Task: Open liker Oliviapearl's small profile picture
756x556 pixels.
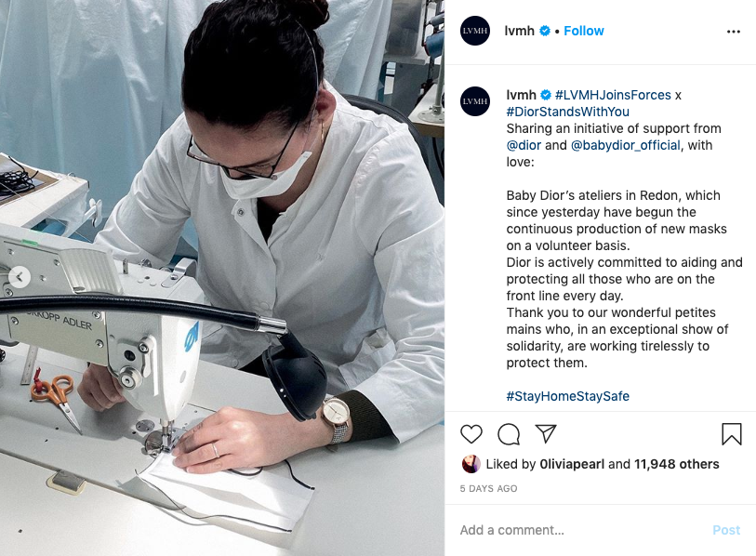Action: [x=471, y=464]
